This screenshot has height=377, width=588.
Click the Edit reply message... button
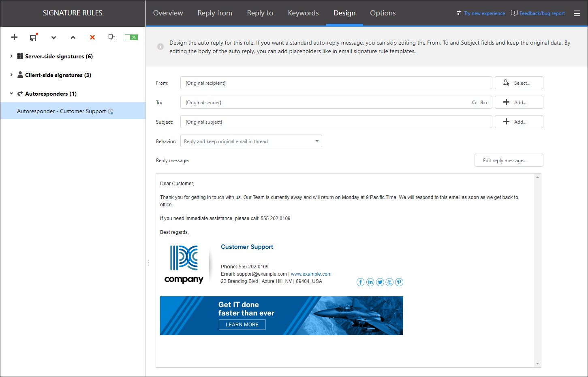509,160
